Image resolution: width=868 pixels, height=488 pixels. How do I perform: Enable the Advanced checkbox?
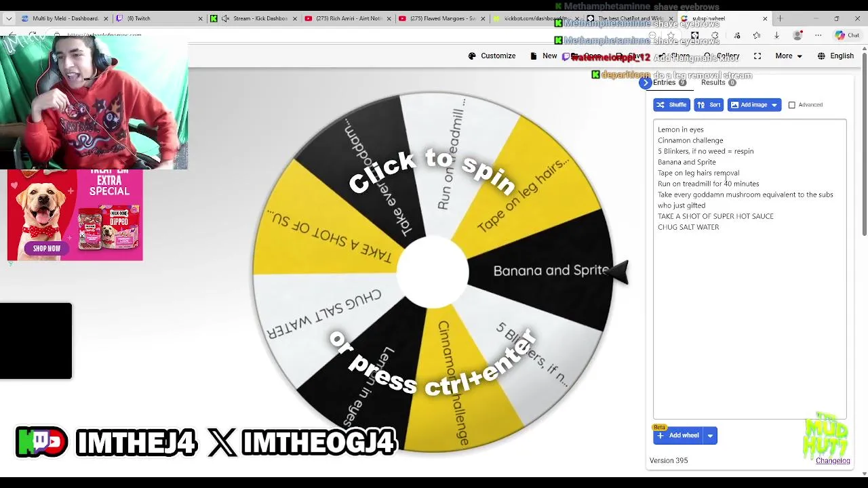coord(792,105)
